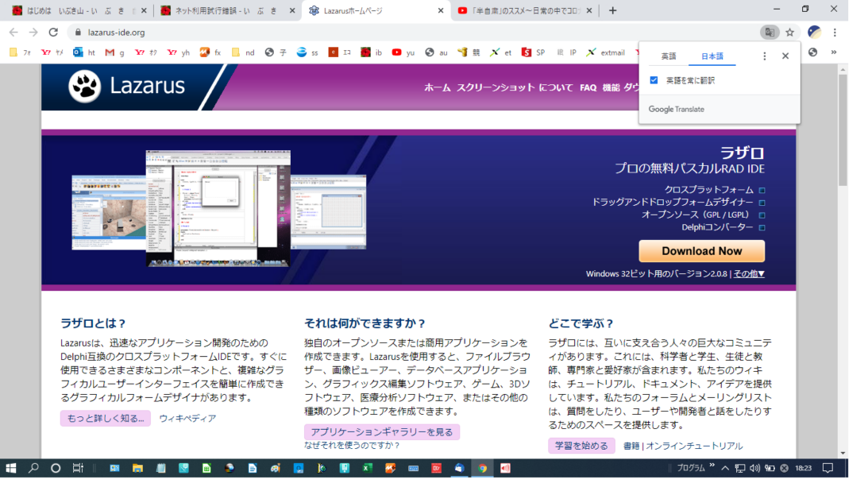Viewport: 868px width, 491px height.
Task: Open the Chrome three-dot menu
Action: (x=835, y=32)
